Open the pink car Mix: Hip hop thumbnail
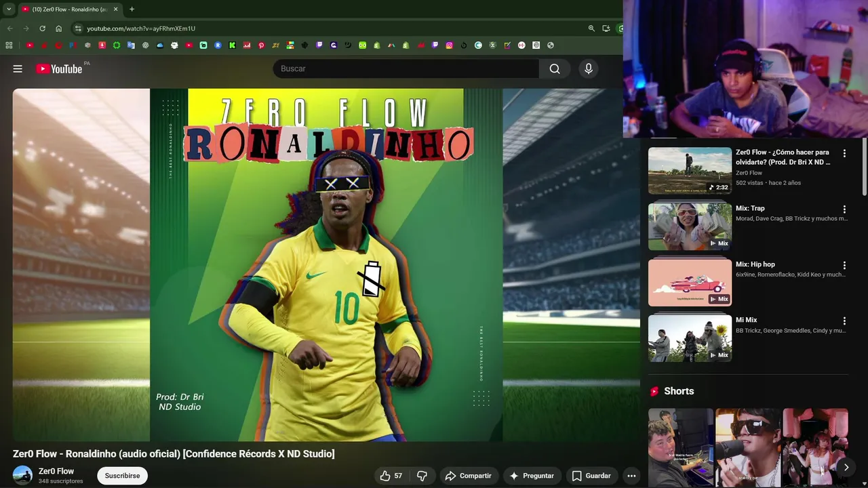The height and width of the screenshot is (488, 868). (x=690, y=283)
